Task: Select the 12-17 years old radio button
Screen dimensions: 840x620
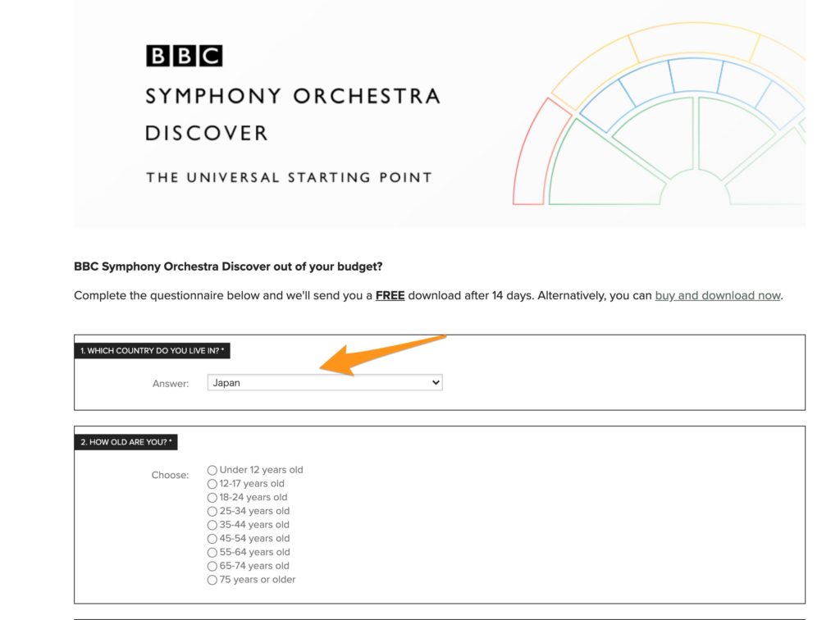Action: pos(212,484)
